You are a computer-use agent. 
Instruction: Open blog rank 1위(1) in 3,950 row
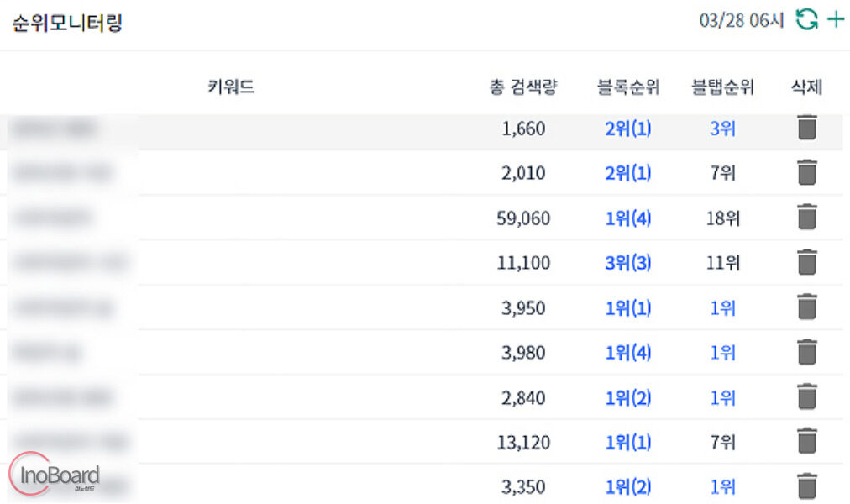[x=628, y=308]
